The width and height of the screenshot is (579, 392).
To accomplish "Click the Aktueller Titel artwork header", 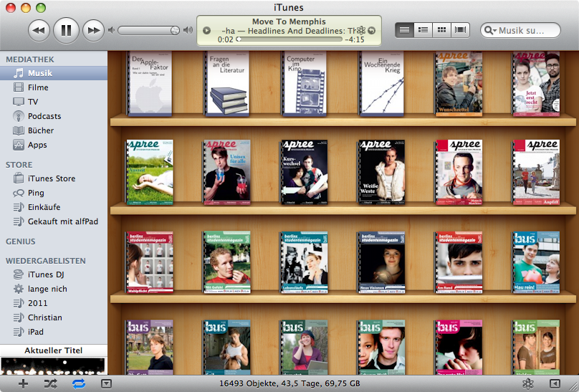I will [x=54, y=350].
